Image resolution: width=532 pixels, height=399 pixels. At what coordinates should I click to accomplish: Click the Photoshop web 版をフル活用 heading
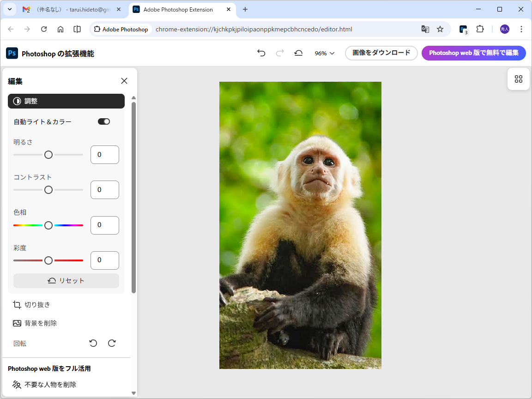49,369
